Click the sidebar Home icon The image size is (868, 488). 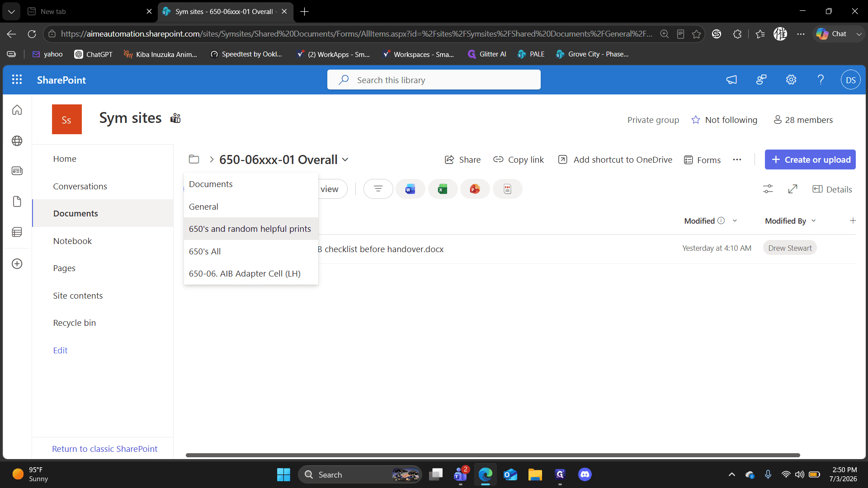(x=17, y=110)
